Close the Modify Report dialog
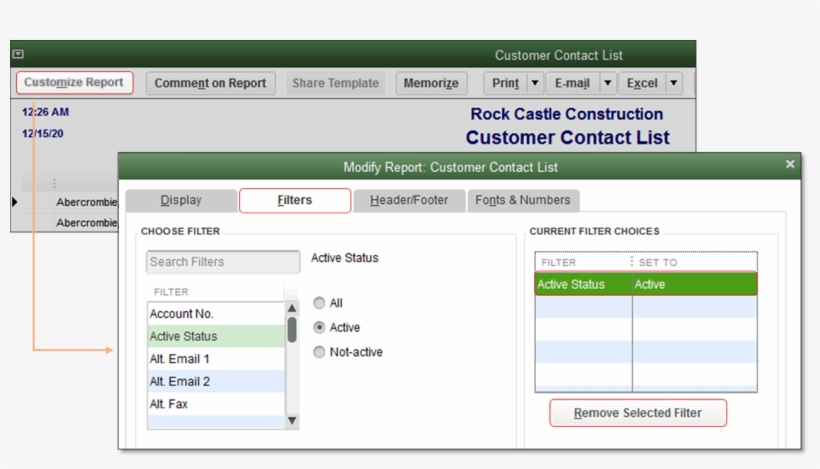Screen dimensions: 820x469 [790, 164]
